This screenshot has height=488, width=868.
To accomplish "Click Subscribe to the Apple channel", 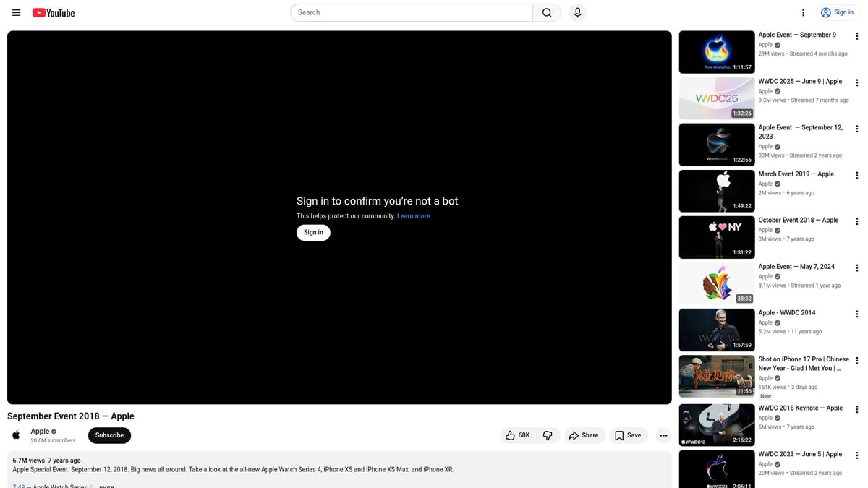I will click(109, 435).
